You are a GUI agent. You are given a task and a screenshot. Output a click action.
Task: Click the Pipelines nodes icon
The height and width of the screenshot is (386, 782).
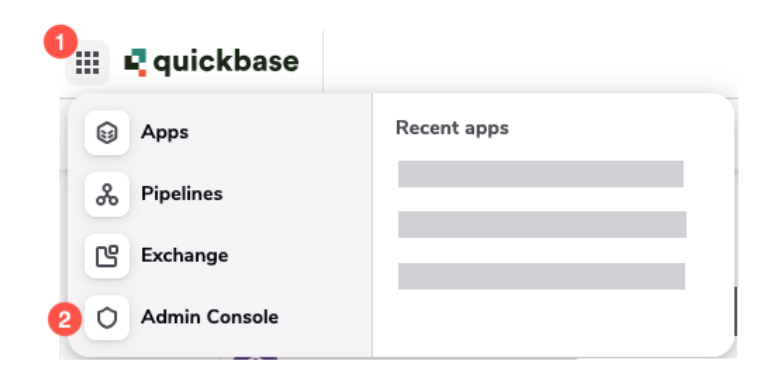pyautogui.click(x=107, y=194)
